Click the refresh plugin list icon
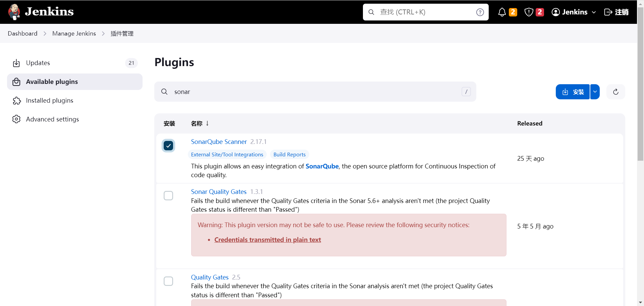Screen dimensions: 644x306 coord(616,92)
